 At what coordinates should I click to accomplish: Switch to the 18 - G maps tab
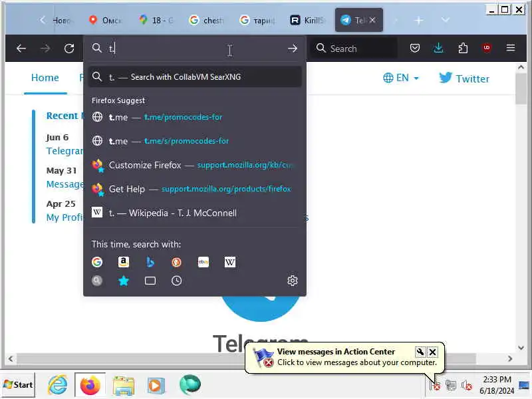pyautogui.click(x=156, y=21)
